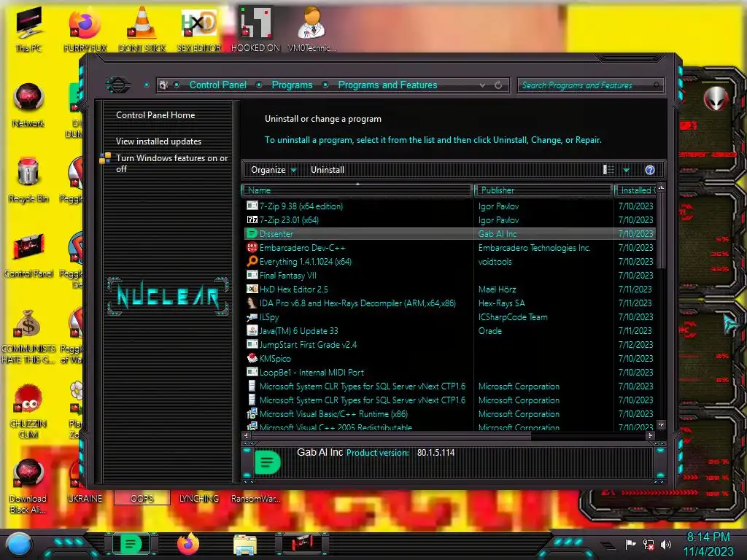The width and height of the screenshot is (747, 560).
Task: Select Everything 1.4.1.1024 (x64) entry
Action: point(449,262)
